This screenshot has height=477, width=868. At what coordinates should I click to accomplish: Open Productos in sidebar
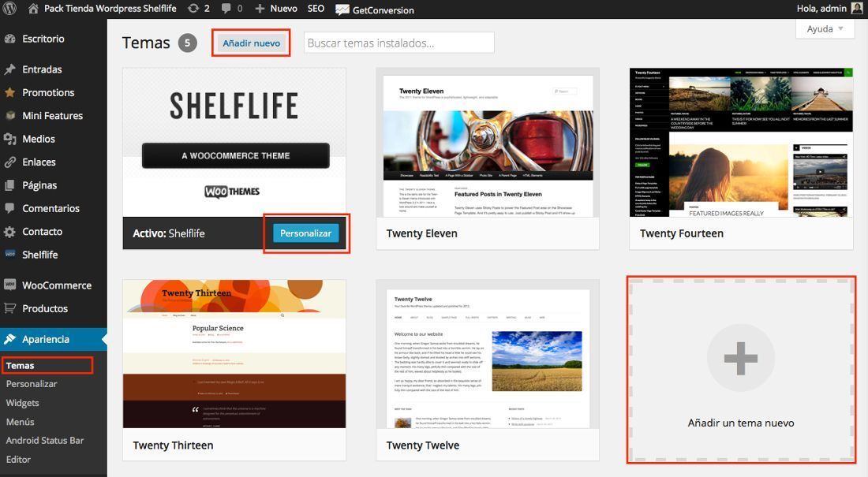[x=45, y=309]
